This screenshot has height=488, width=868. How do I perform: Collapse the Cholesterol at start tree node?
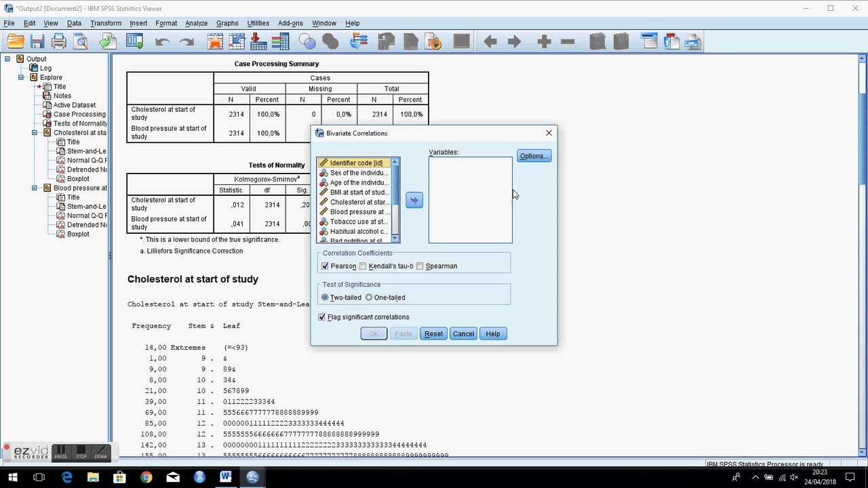click(x=35, y=133)
